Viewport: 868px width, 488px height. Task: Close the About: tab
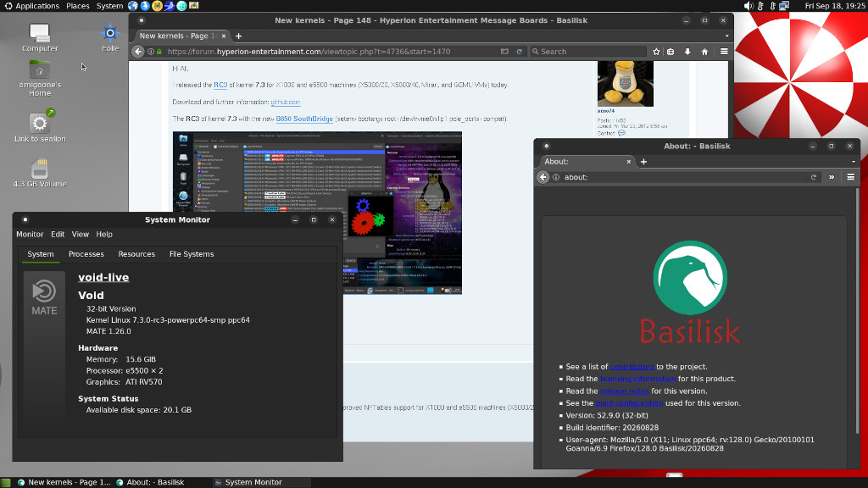(629, 162)
